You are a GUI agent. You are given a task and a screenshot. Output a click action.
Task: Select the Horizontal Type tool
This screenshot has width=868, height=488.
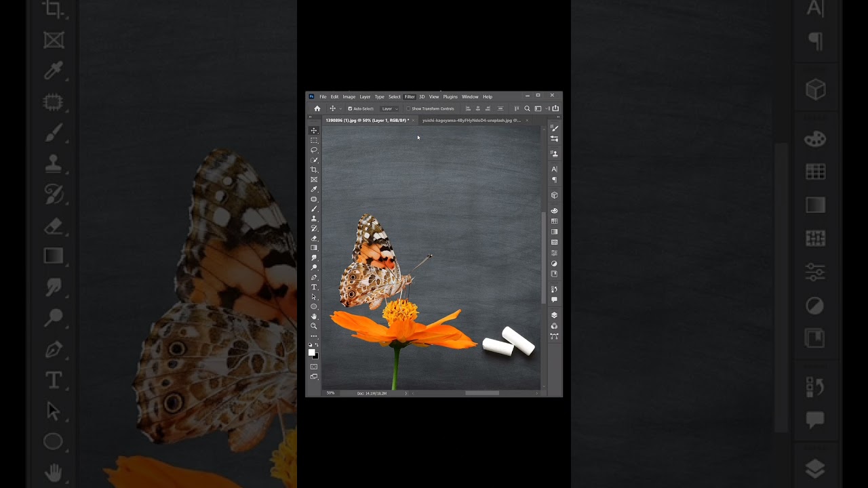[314, 287]
